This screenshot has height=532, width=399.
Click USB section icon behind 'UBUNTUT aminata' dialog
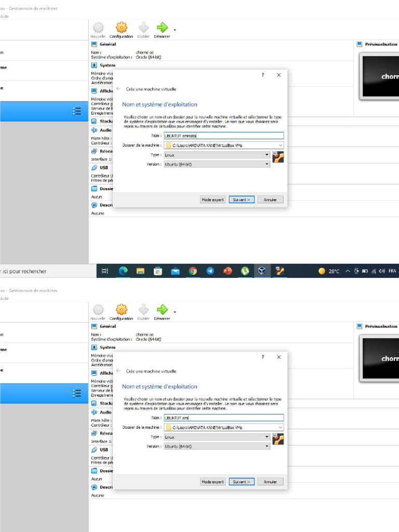[94, 168]
